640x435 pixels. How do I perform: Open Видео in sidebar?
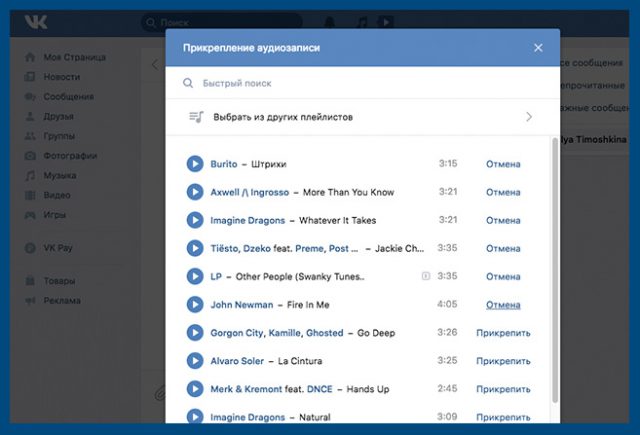click(47, 195)
